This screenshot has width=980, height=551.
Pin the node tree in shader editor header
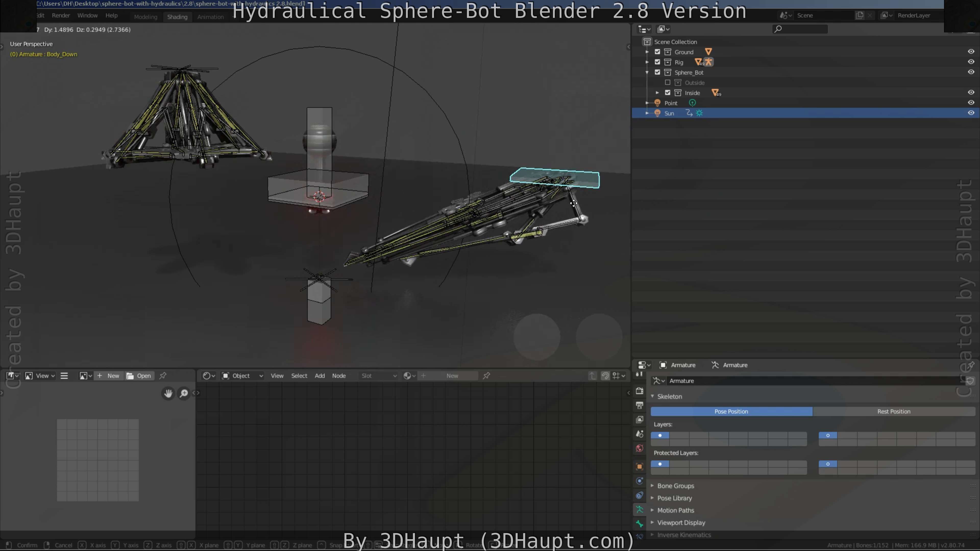[486, 376]
